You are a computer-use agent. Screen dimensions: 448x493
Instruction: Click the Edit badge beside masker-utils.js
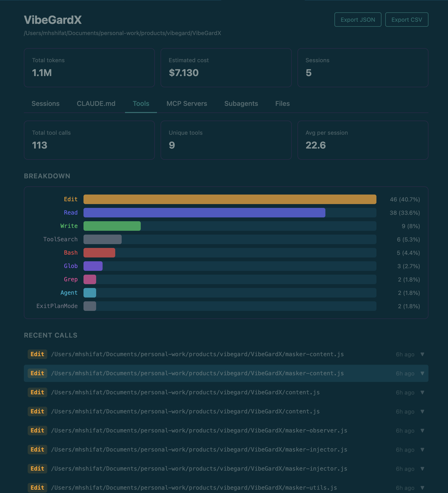coord(37,488)
